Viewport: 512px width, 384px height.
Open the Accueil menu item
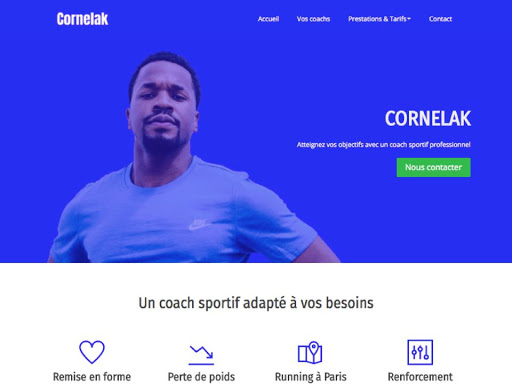coord(268,19)
